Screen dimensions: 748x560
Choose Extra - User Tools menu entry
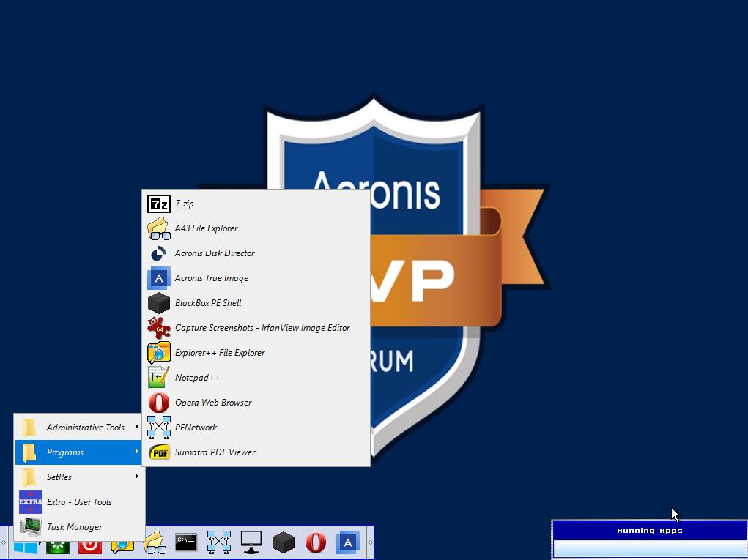pyautogui.click(x=79, y=501)
